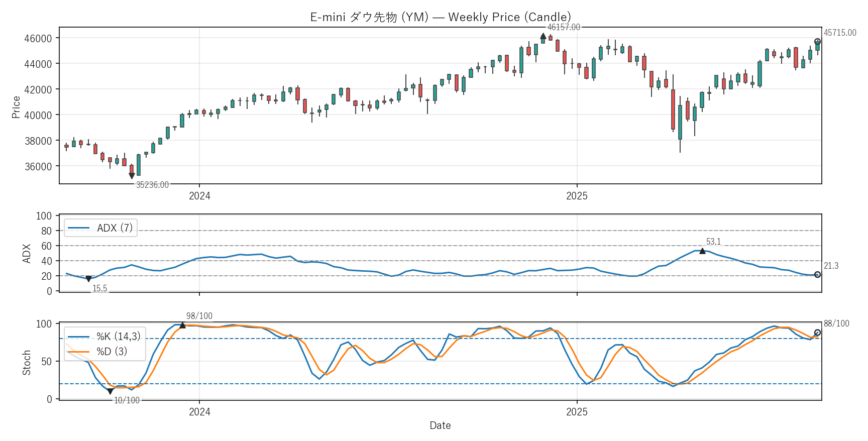
Task: Click the 50 tick on Stoch axis
Action: 46,362
